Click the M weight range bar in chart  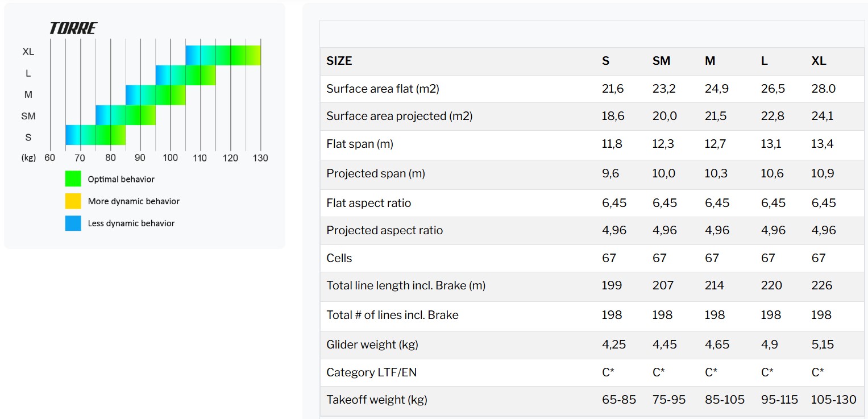point(156,95)
